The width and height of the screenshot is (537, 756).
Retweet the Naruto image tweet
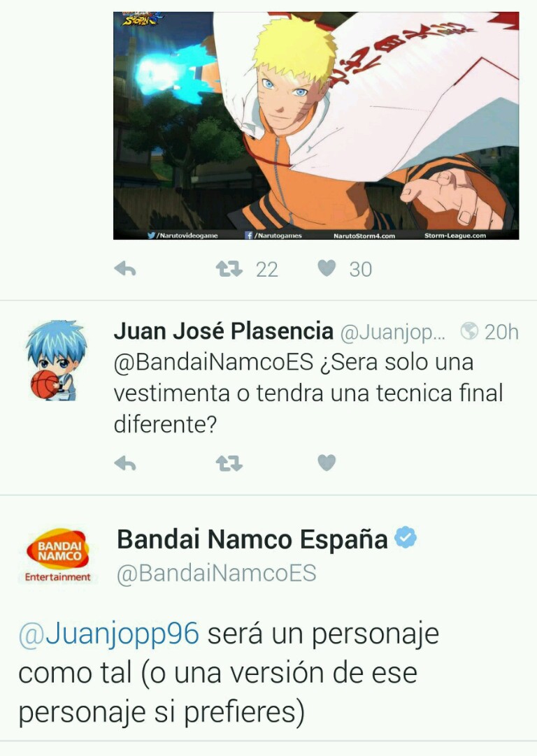pos(229,268)
